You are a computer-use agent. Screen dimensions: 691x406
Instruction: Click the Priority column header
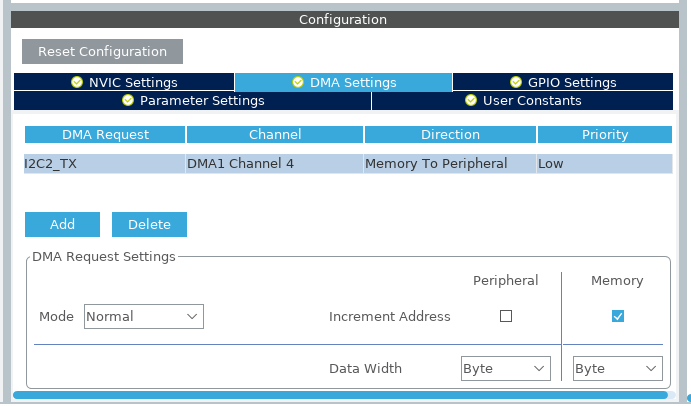tap(605, 134)
